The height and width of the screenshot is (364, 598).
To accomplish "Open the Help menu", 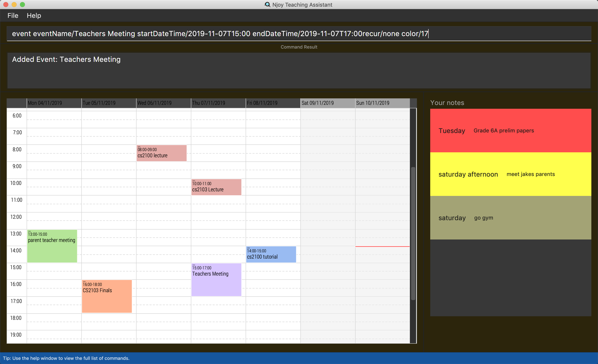I will pos(34,16).
